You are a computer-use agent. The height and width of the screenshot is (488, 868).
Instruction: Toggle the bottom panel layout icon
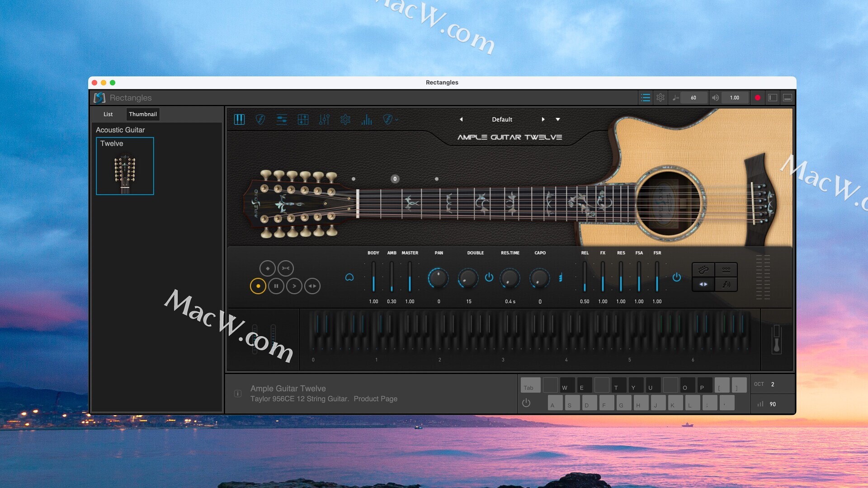[787, 98]
